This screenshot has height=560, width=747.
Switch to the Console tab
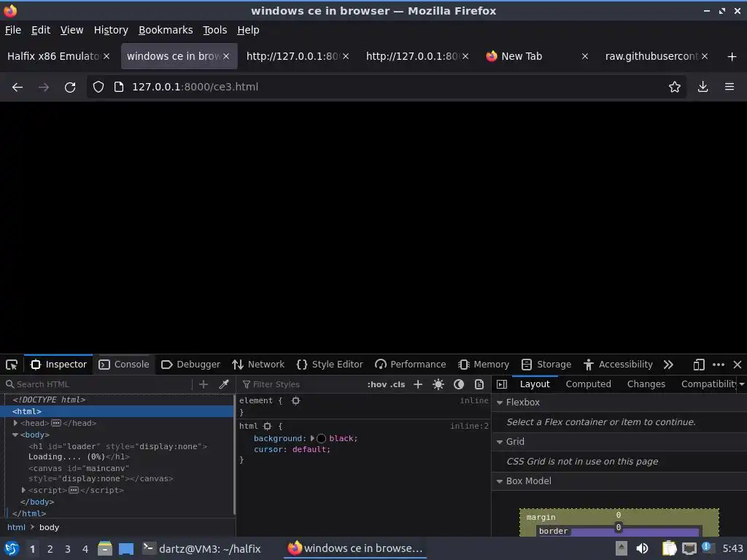click(124, 365)
